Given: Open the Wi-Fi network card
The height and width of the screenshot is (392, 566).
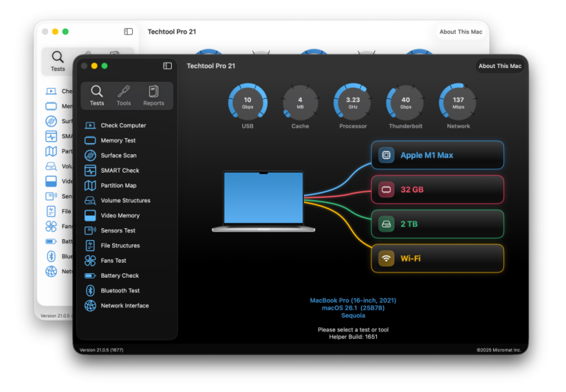Looking at the screenshot, I should [437, 258].
